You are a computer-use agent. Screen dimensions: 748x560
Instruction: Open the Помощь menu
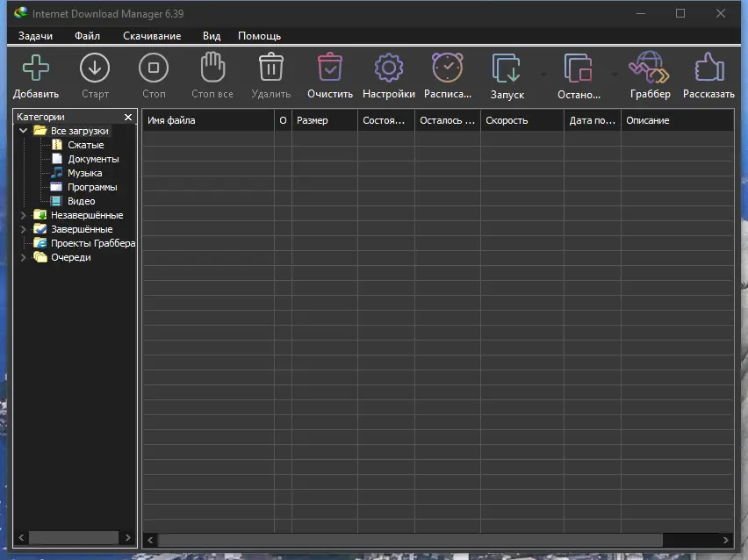tap(259, 36)
